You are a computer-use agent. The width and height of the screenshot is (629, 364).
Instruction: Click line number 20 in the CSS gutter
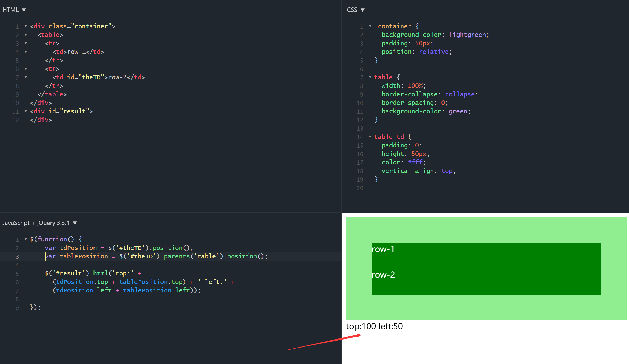point(360,188)
